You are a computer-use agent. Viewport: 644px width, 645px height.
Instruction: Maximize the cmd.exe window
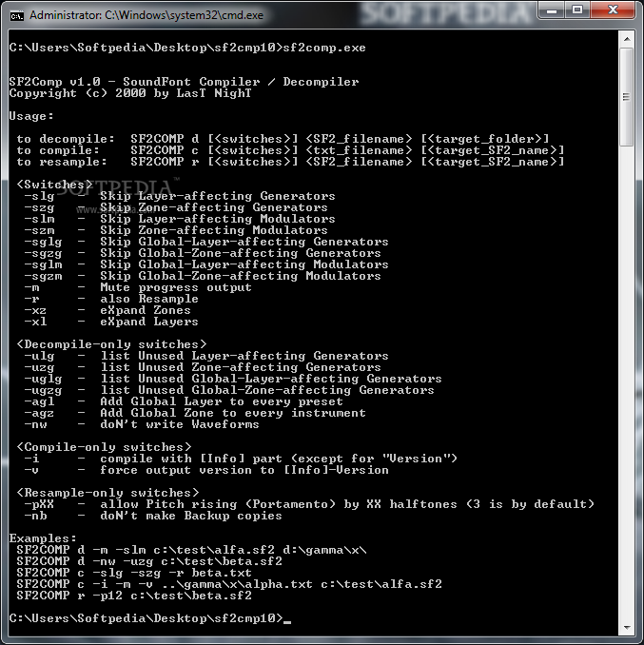tap(577, 10)
